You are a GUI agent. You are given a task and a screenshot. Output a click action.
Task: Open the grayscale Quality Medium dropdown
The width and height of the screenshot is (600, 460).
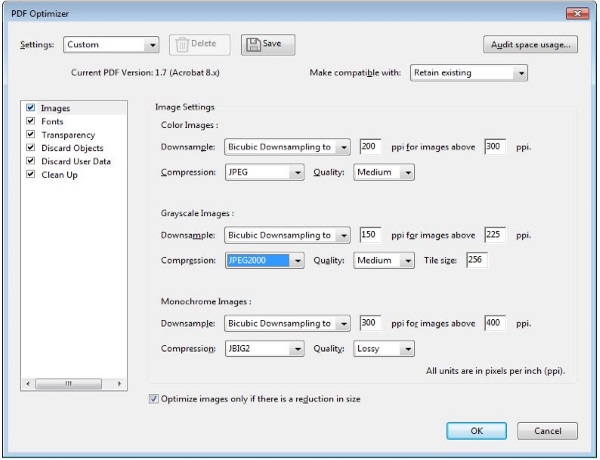[x=384, y=260]
